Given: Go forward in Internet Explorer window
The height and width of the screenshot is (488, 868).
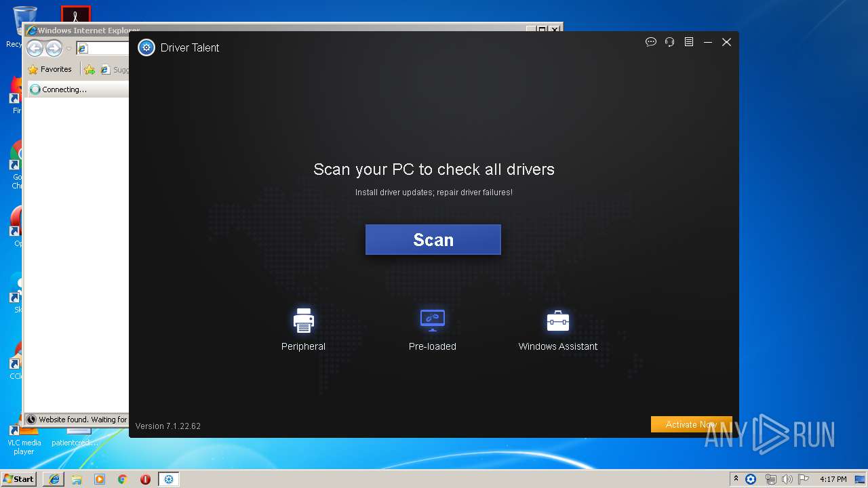Looking at the screenshot, I should pos(54,48).
